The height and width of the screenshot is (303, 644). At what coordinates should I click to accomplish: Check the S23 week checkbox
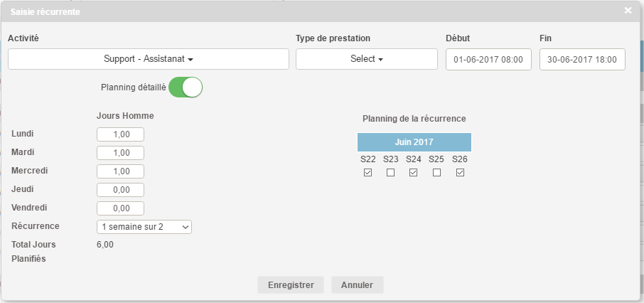click(x=390, y=173)
